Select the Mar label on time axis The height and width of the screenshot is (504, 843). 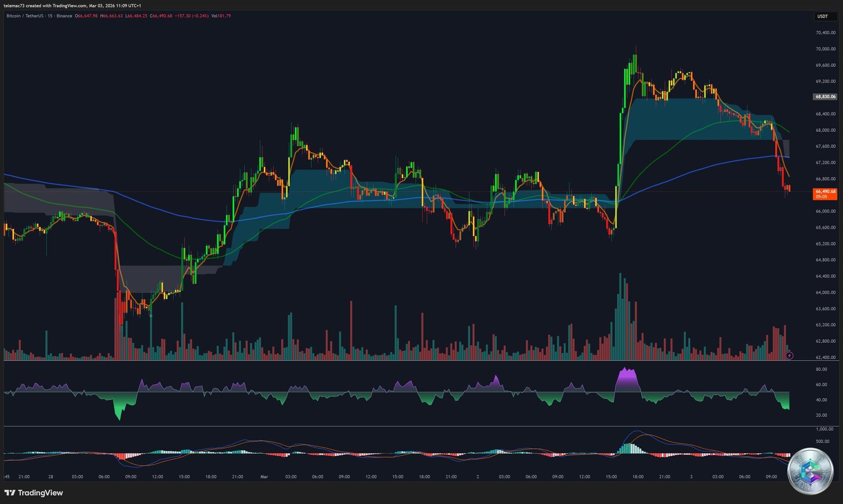[263, 476]
